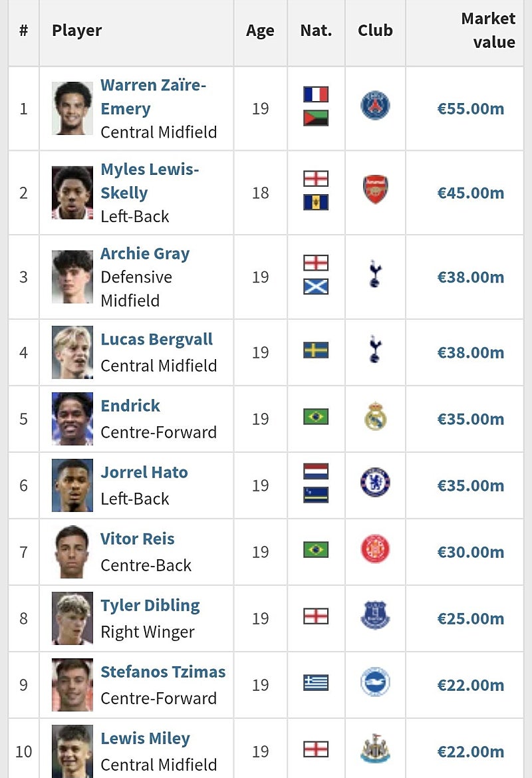Image resolution: width=532 pixels, height=778 pixels.
Task: Click the Swedish flag for Lucas Bergvall
Action: (316, 350)
